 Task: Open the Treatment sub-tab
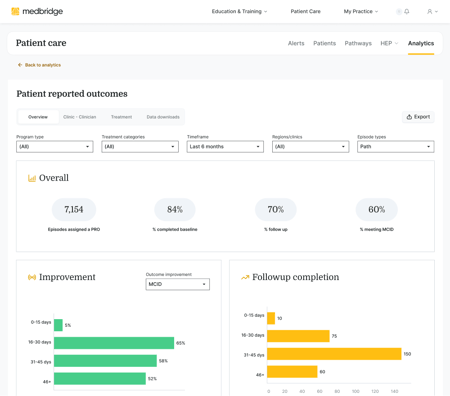121,117
